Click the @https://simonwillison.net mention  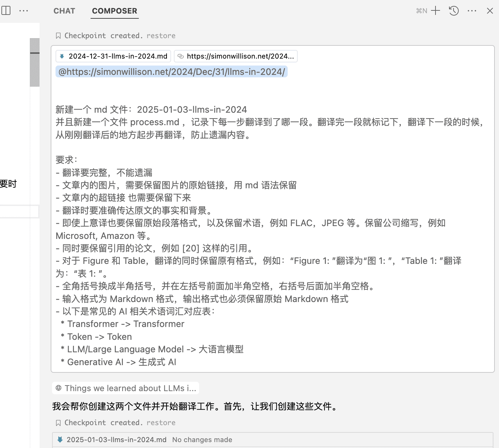(171, 72)
